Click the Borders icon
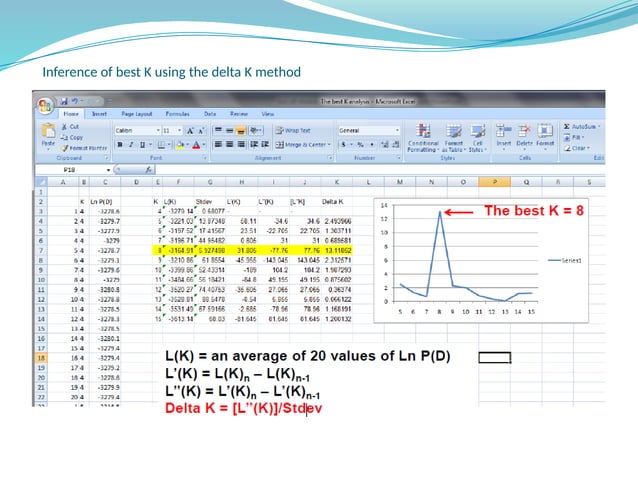Viewport: 638px width, 478px height. pos(161,144)
